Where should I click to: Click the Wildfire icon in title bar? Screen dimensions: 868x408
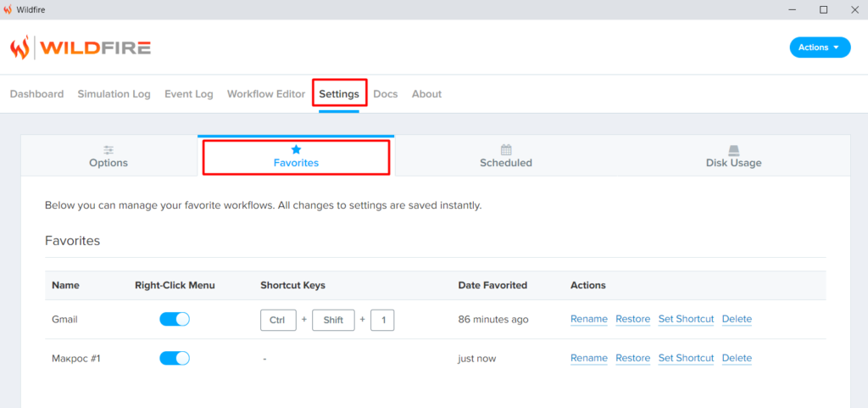(8, 9)
